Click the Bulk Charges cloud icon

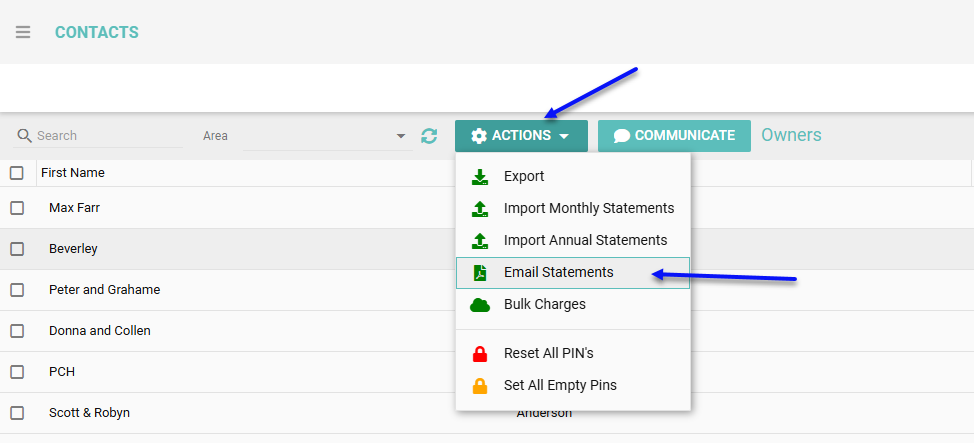pos(481,305)
